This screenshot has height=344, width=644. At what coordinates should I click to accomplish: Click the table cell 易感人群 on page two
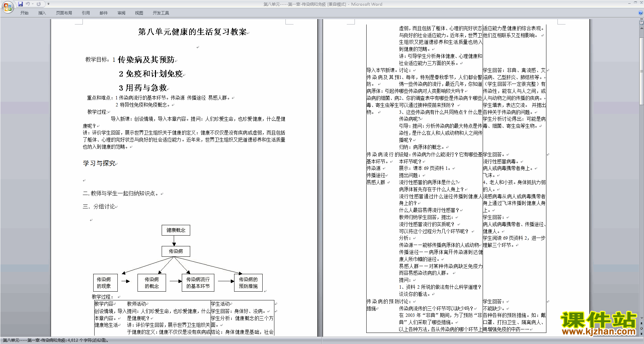pyautogui.click(x=376, y=182)
